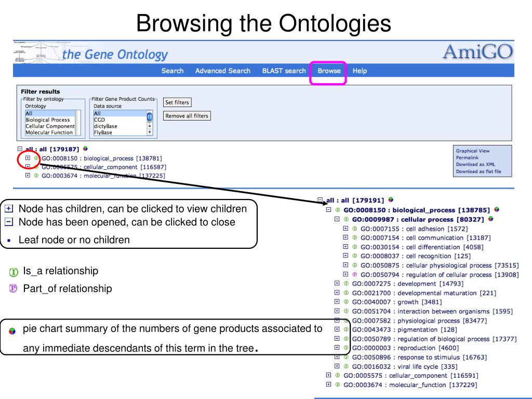Expand regulation of cellular process node
This screenshot has width=532, height=399.
tap(345, 274)
